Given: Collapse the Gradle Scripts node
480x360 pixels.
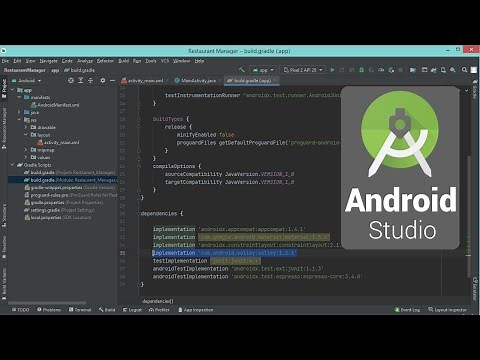Looking at the screenshot, I should pyautogui.click(x=12, y=165).
